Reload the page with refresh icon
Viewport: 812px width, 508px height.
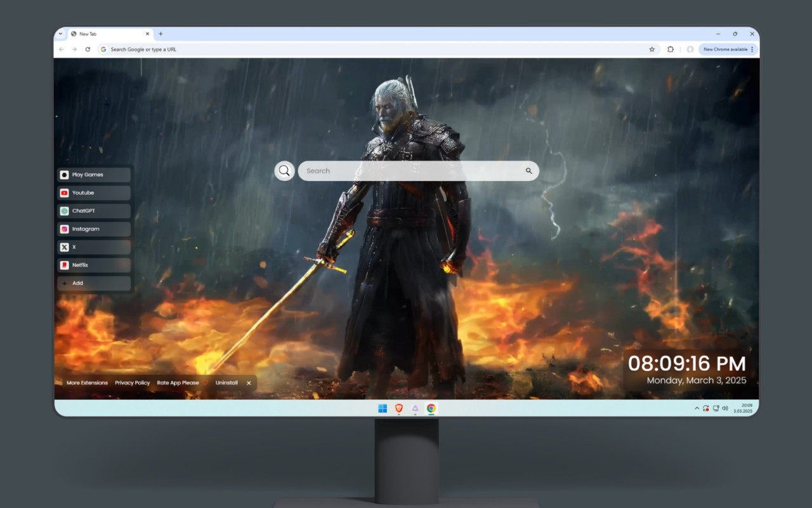click(x=88, y=49)
